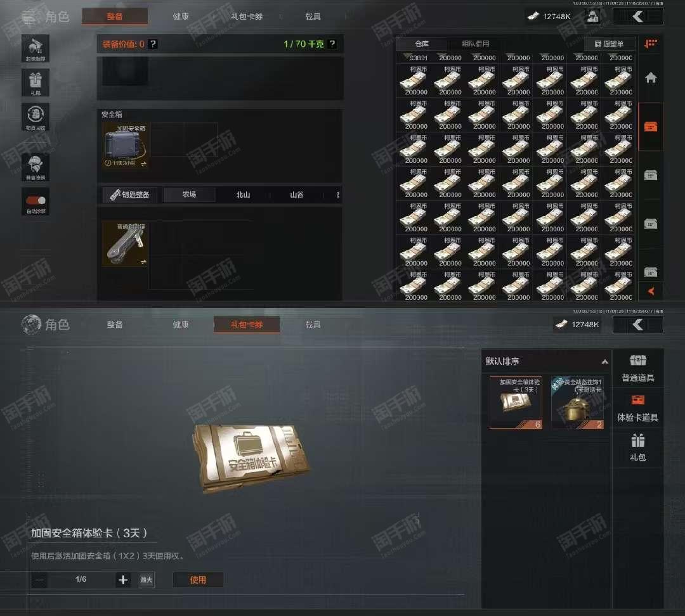Go back using the top-right arrow
685x616 pixels.
pyautogui.click(x=638, y=17)
